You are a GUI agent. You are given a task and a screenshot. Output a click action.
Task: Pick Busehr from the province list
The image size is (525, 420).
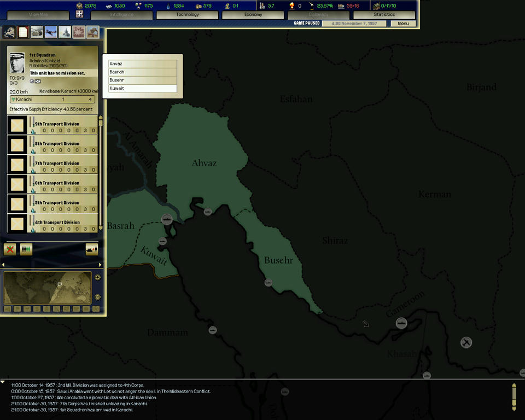143,80
